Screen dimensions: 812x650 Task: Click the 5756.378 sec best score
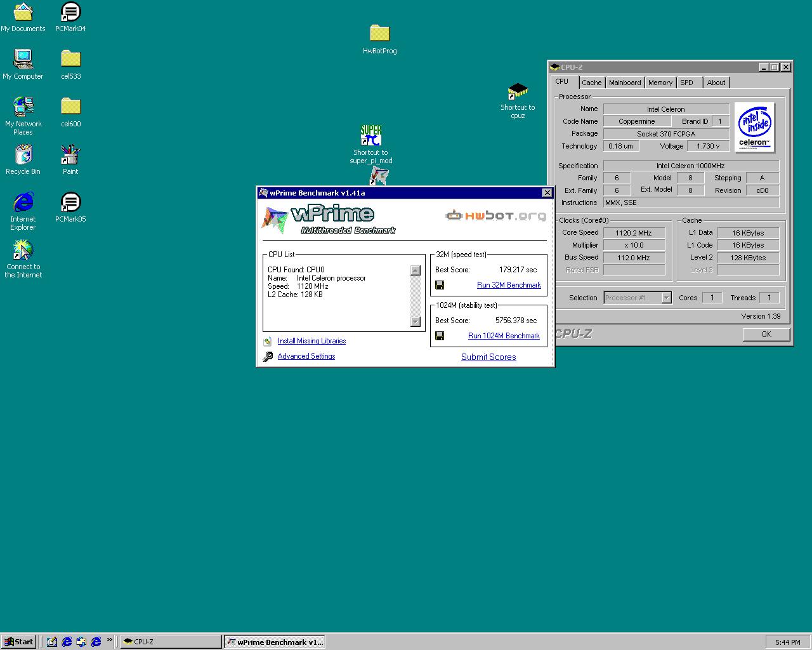point(516,321)
